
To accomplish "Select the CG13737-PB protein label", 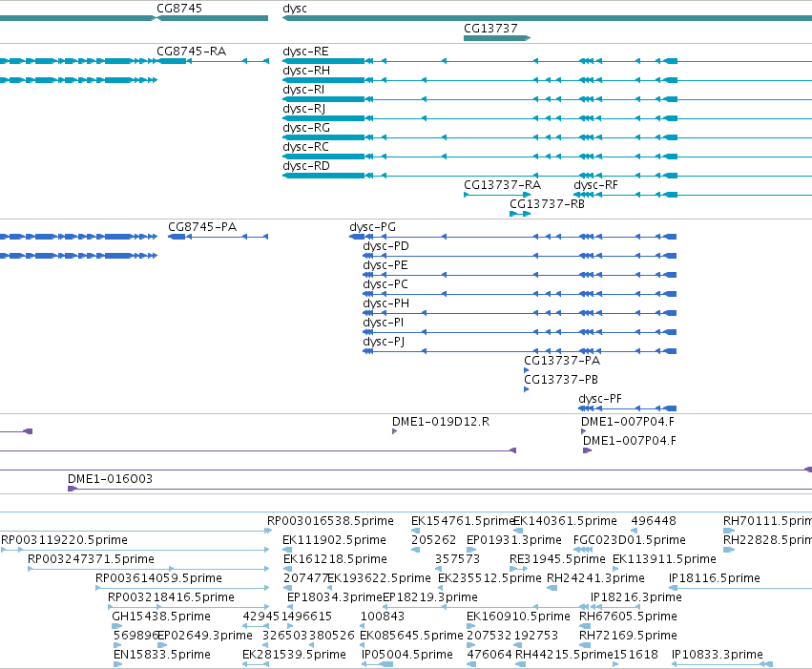I will pos(561,380).
